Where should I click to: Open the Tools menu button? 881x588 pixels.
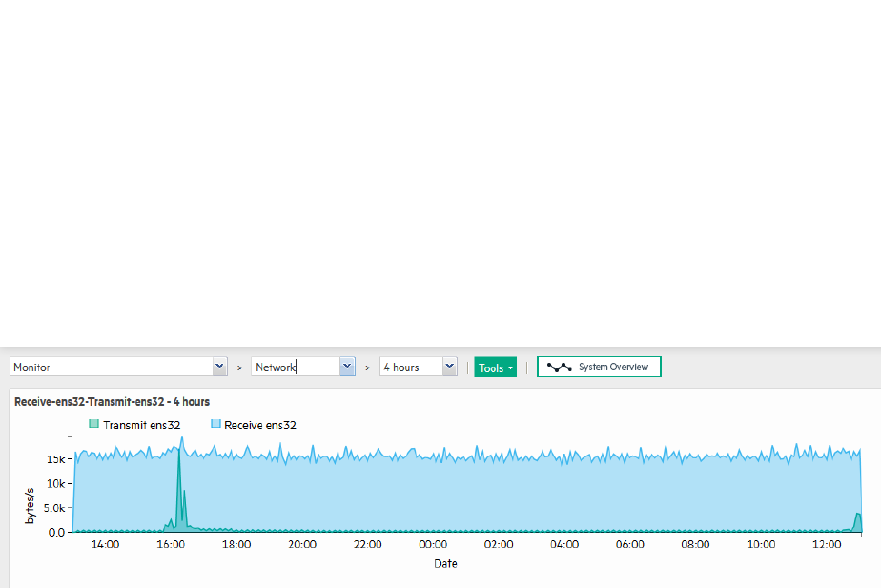click(x=495, y=367)
